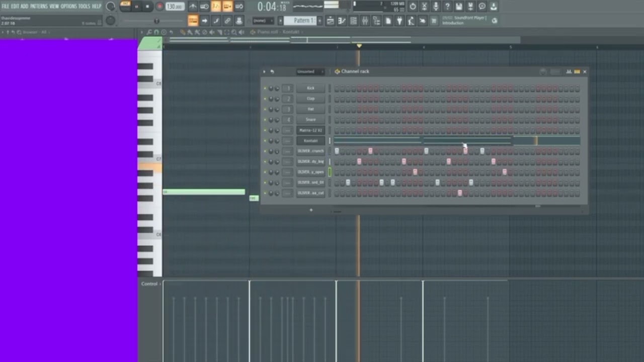Click the shopping cart icon
Viewport: 644px width, 362px height.
click(x=433, y=21)
